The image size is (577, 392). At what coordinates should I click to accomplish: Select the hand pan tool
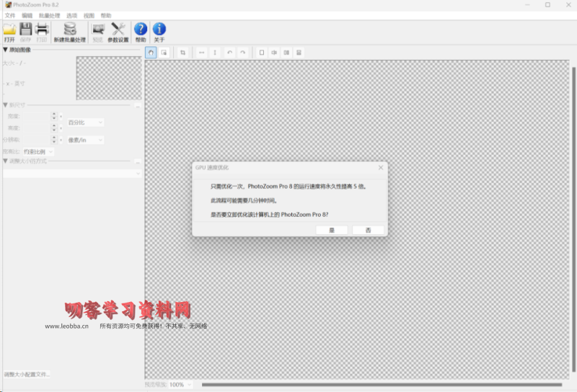point(151,53)
